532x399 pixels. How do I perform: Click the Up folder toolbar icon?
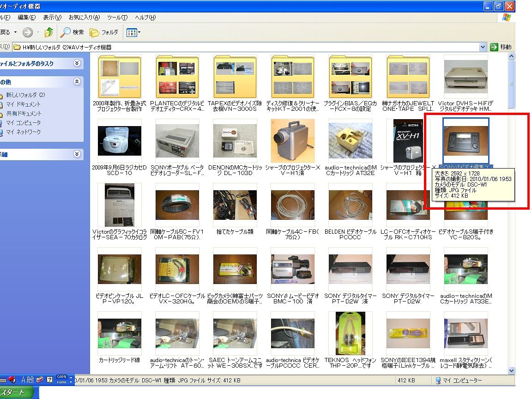tap(49, 32)
